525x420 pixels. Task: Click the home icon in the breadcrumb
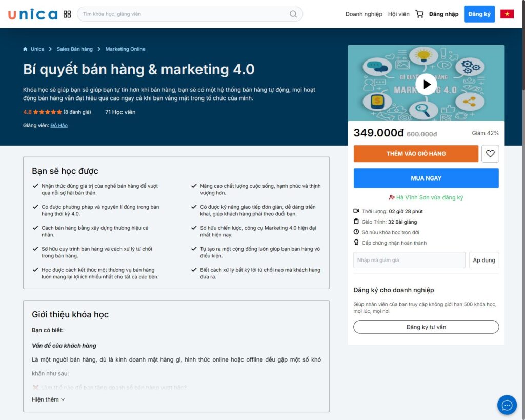tap(25, 49)
